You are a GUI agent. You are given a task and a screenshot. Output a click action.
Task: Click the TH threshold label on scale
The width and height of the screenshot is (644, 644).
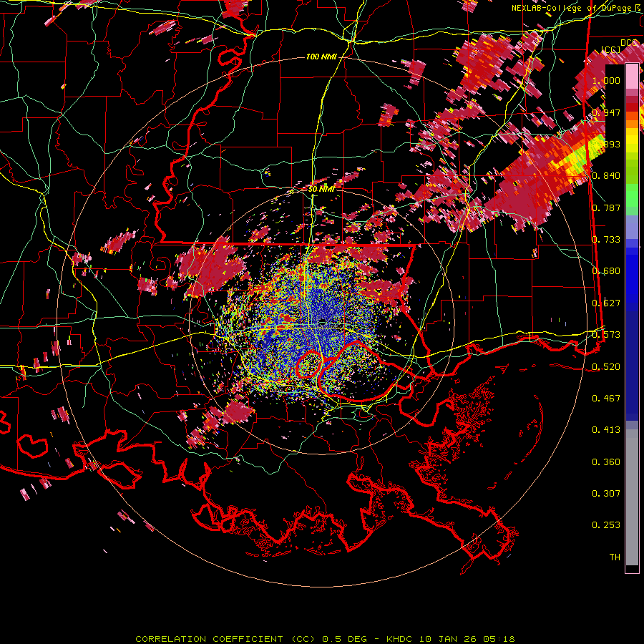[615, 557]
